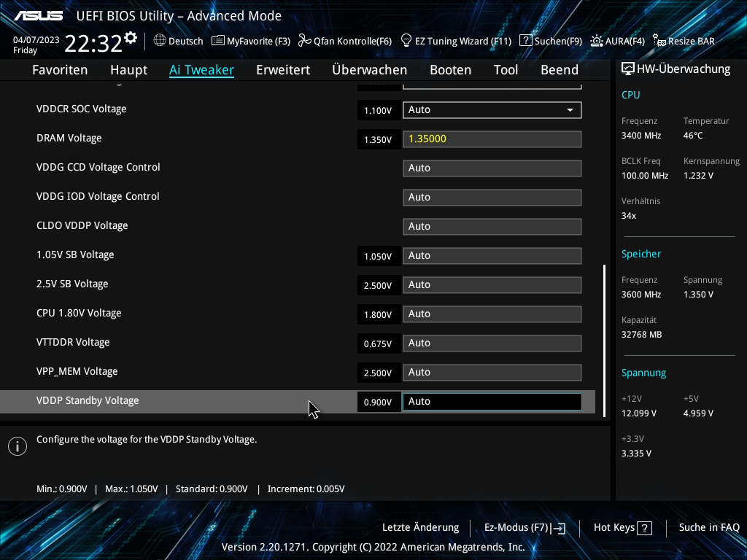747x560 pixels.
Task: Click the 4.959 V reading
Action: (698, 413)
